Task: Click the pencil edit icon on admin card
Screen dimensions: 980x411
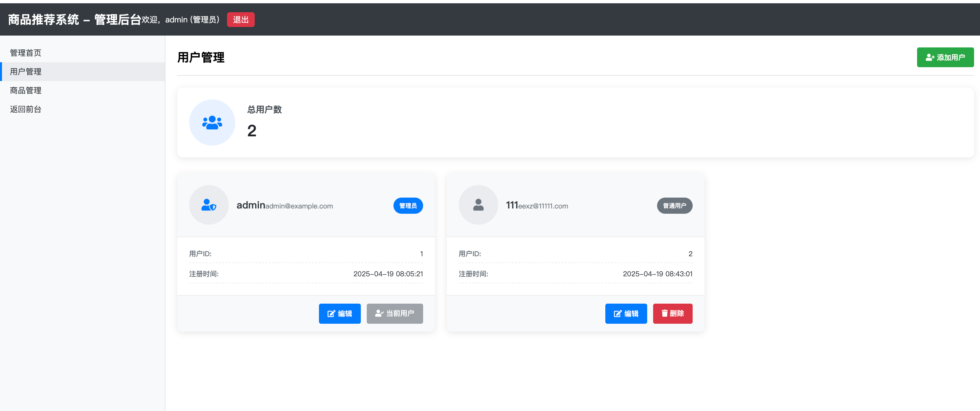Action: tap(331, 314)
